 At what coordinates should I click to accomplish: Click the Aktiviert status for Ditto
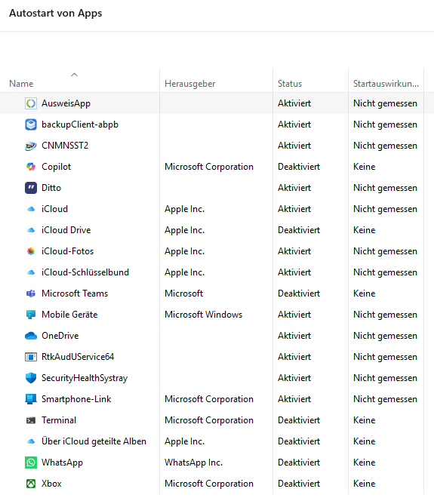pyautogui.click(x=294, y=188)
